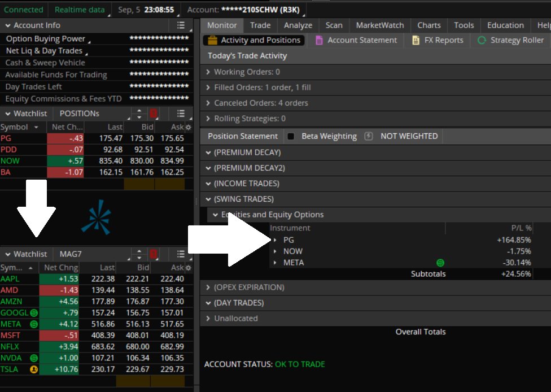The image size is (551, 392).
Task: Open MAG7 watchlist name dropdown
Action: click(91, 254)
